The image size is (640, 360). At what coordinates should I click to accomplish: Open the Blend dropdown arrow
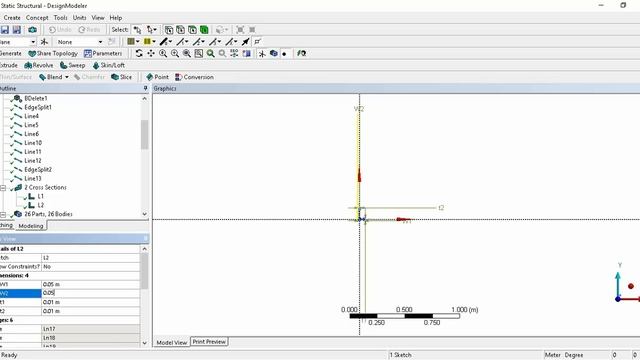67,77
